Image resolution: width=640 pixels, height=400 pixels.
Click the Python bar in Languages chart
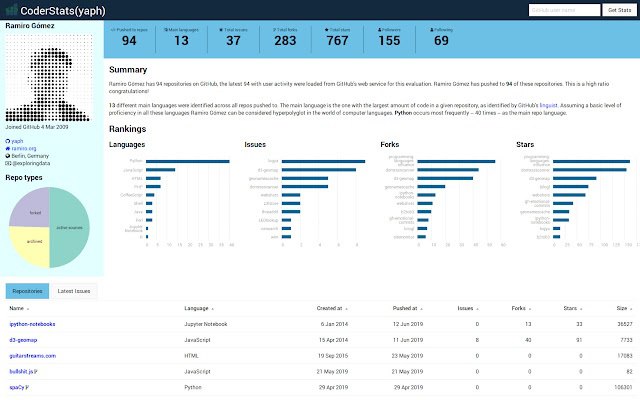pyautogui.click(x=188, y=162)
